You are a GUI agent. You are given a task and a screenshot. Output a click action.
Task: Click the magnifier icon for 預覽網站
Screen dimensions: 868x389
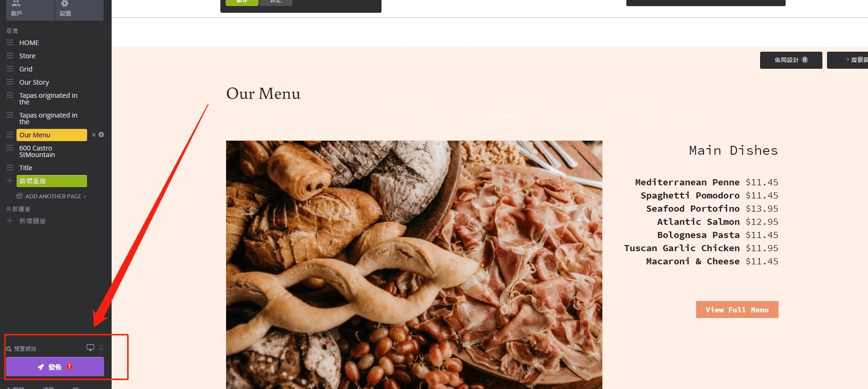coord(8,349)
